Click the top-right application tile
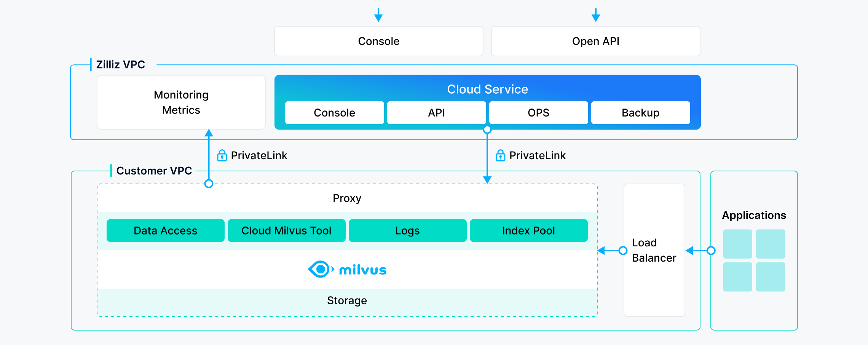 (771, 244)
